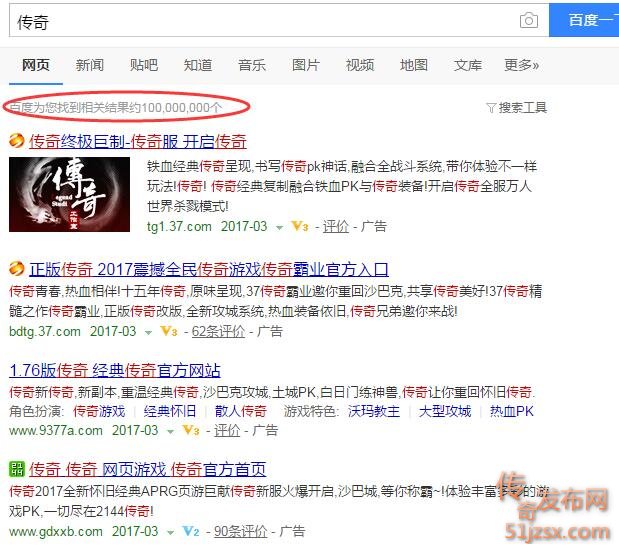This screenshot has width=619, height=549.
Task: Expand dropdown arrow next to bdtg.37.com date
Action: pos(148,333)
